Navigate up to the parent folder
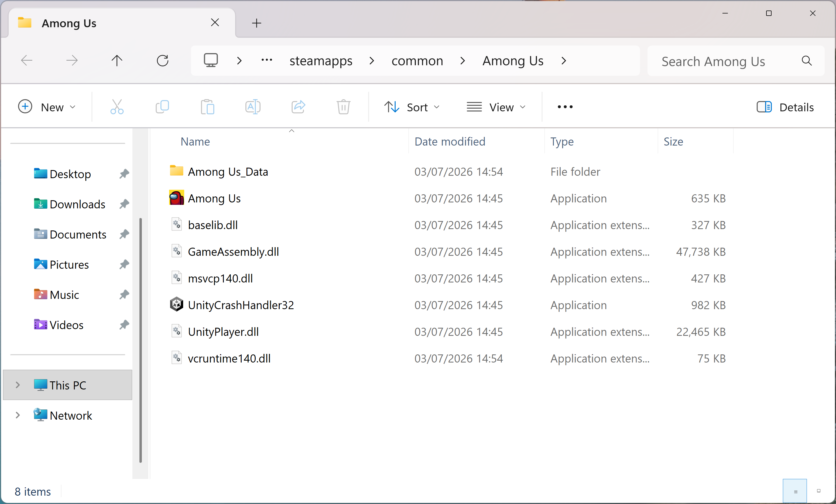Viewport: 836px width, 504px height. [x=117, y=61]
